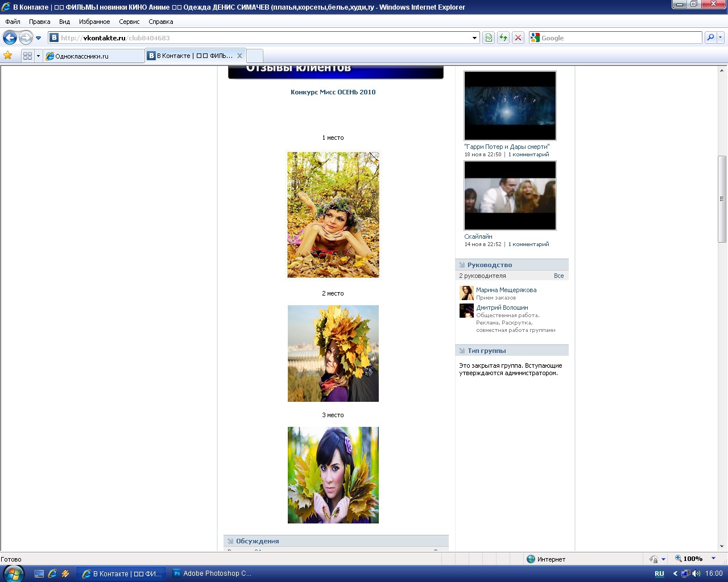Click the vertical scrollbar thumb

click(x=722, y=199)
